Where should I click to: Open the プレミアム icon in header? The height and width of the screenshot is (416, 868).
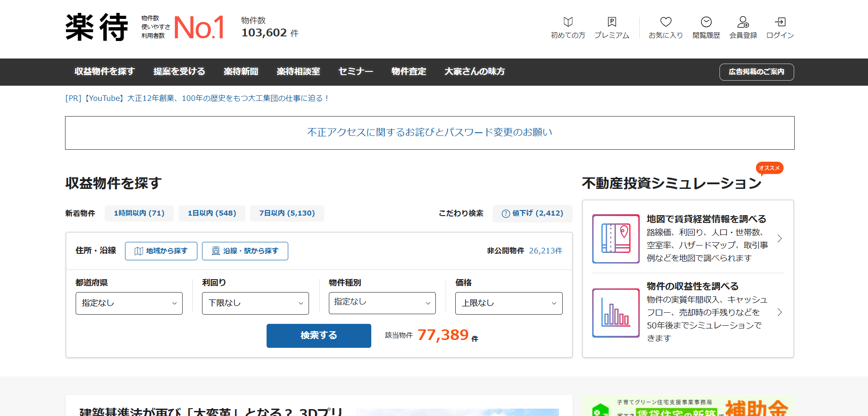(612, 22)
